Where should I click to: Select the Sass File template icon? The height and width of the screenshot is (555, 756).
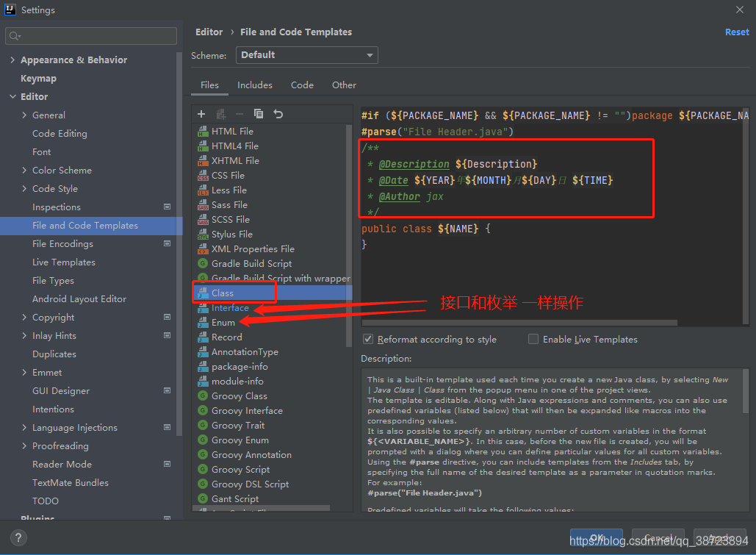pos(203,205)
